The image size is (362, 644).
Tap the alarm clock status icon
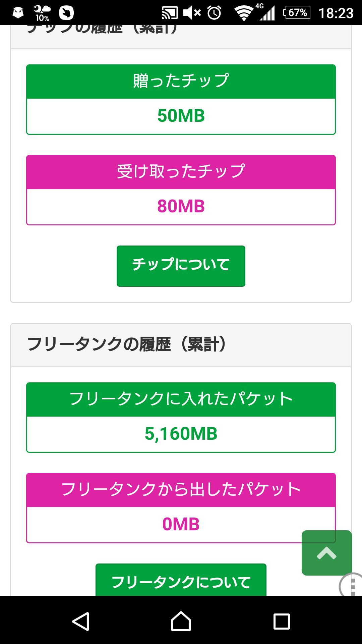(x=214, y=13)
